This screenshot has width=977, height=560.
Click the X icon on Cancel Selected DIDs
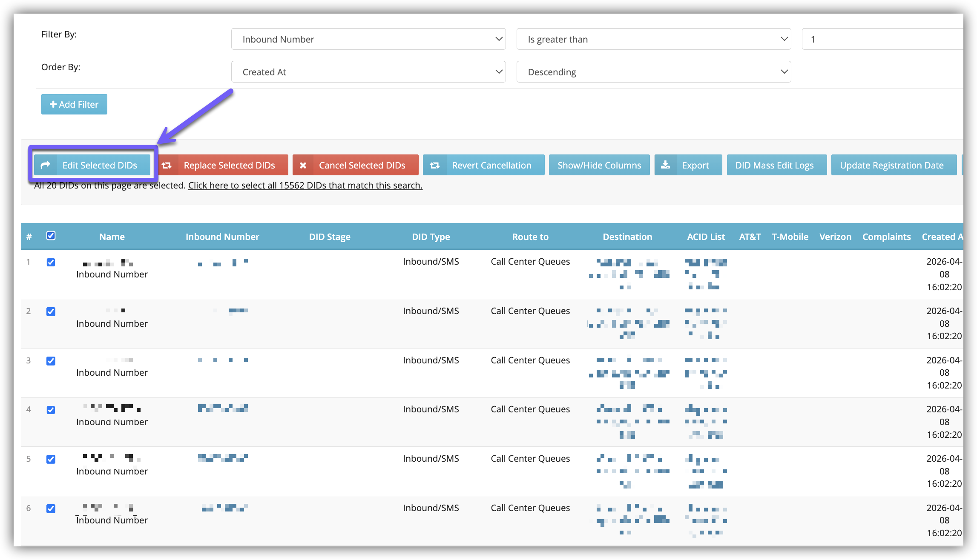[303, 165]
